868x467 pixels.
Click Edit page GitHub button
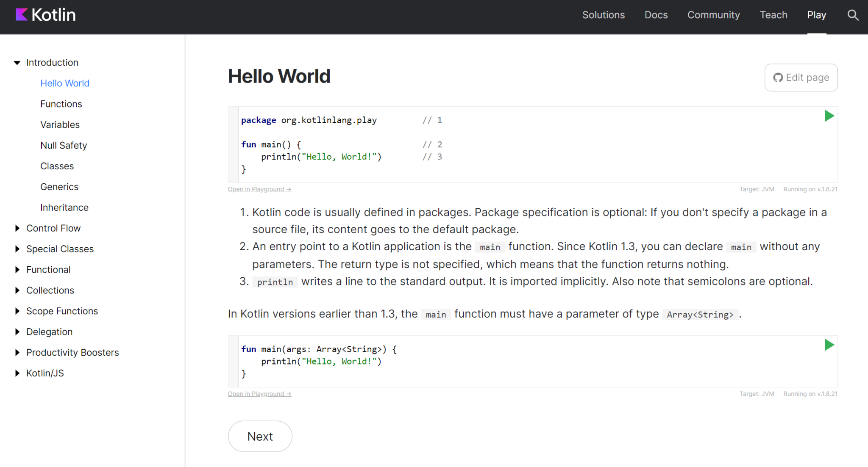pyautogui.click(x=801, y=77)
